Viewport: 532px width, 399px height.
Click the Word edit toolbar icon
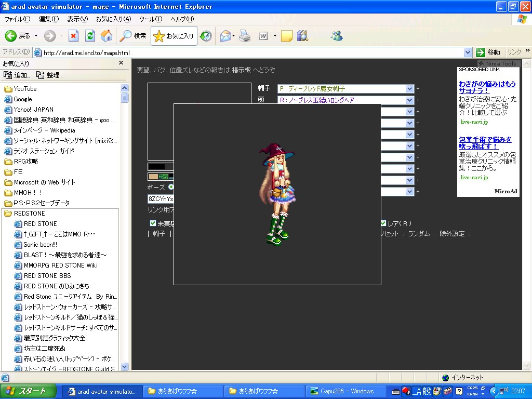coord(263,36)
